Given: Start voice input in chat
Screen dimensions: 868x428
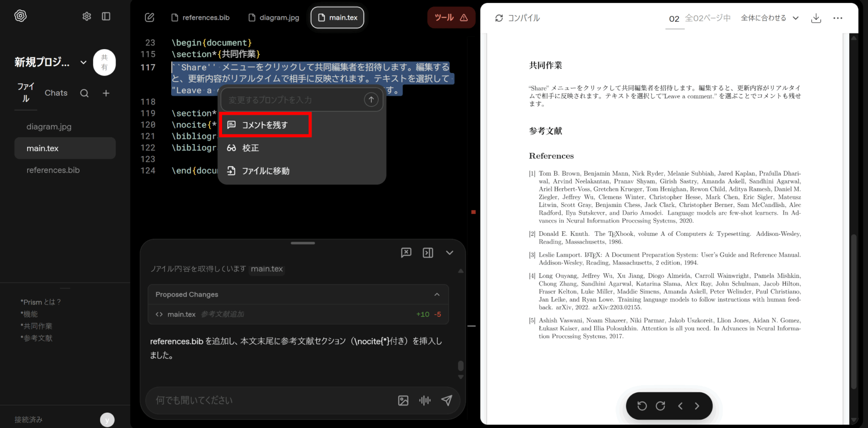Looking at the screenshot, I should 425,400.
